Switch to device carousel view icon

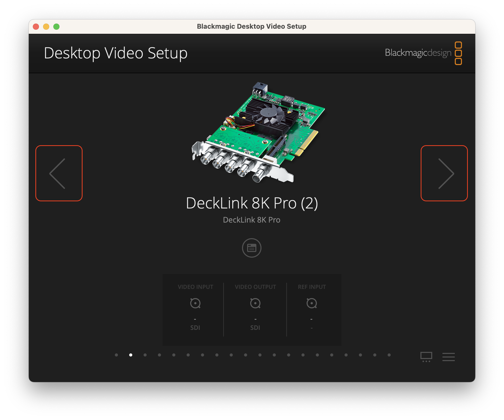pos(426,356)
